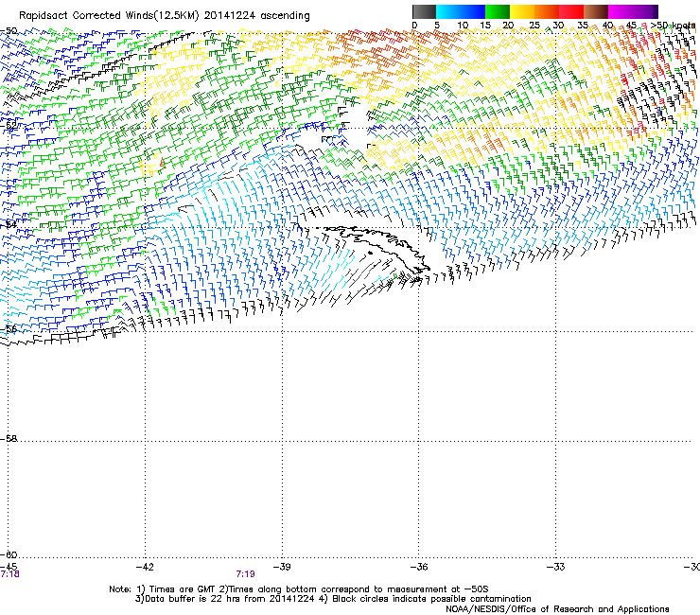Screen dimensions: 700x615
Task: Click the longitude label -45
Action: click(9, 567)
